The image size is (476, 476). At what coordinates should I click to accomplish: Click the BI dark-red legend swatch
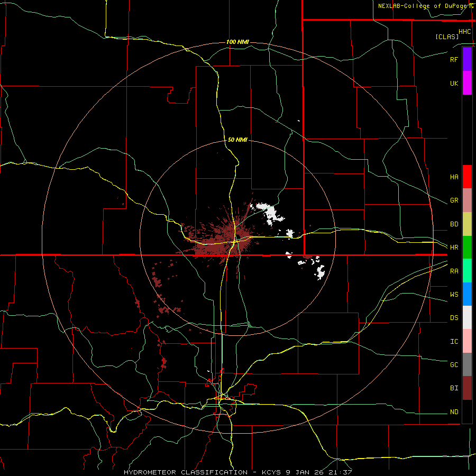click(467, 388)
